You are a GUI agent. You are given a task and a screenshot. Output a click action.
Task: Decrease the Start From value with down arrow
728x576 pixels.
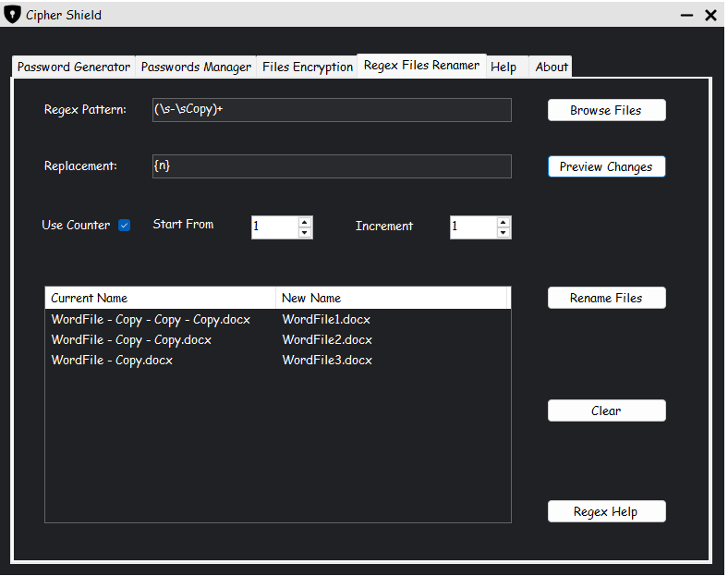305,233
